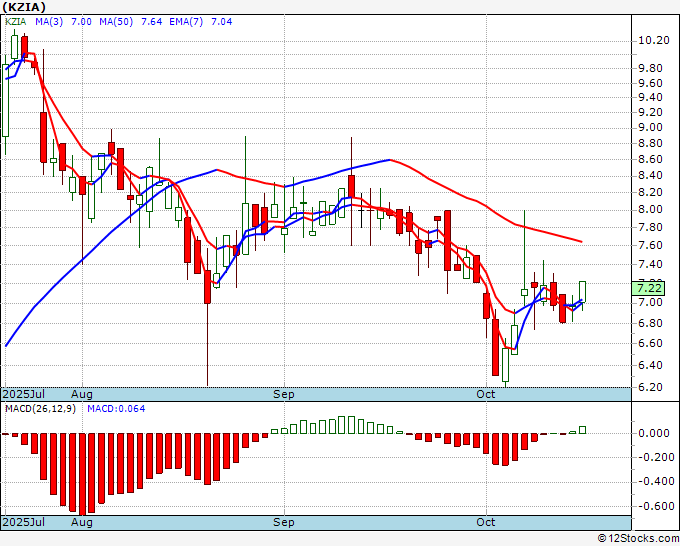Click Sep on the price chart timeline
The height and width of the screenshot is (546, 680).
point(283,394)
